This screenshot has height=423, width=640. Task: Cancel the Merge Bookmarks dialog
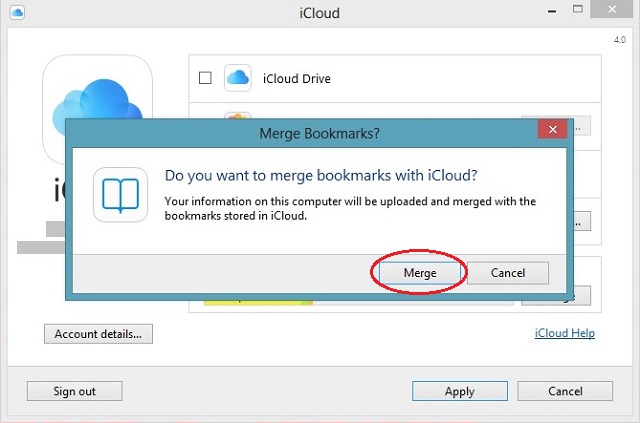click(507, 273)
